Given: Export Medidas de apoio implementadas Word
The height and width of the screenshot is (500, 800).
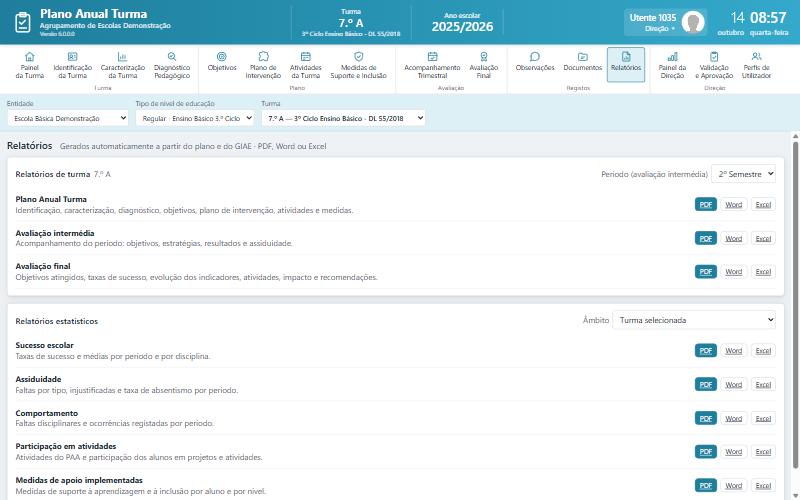Looking at the screenshot, I should (734, 486).
